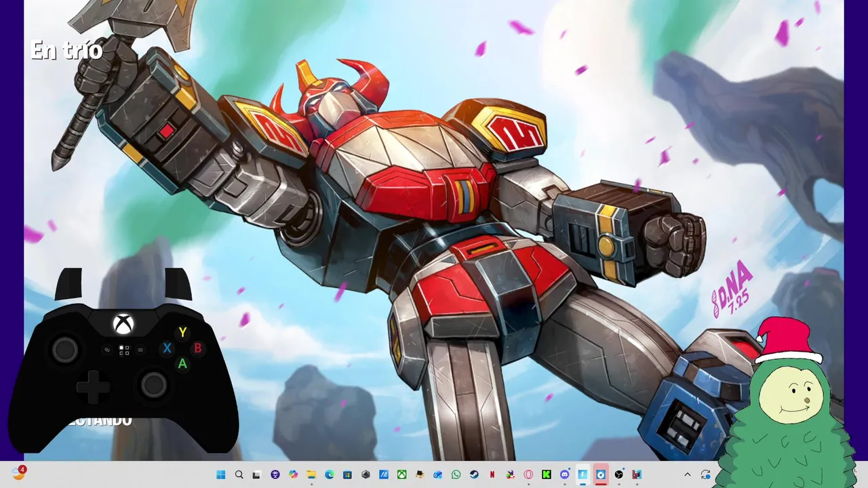
Task: Open the weather widget with badge 4
Action: [18, 473]
